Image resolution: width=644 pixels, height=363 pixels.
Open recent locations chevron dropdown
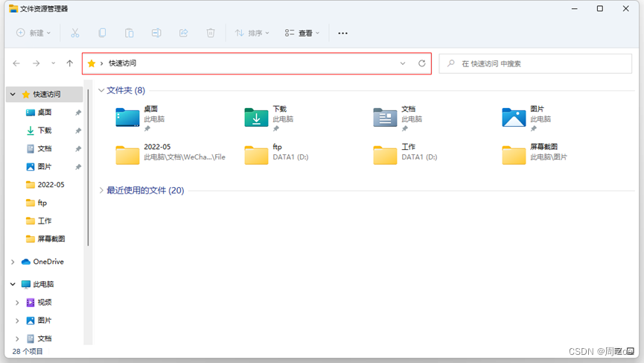point(53,63)
